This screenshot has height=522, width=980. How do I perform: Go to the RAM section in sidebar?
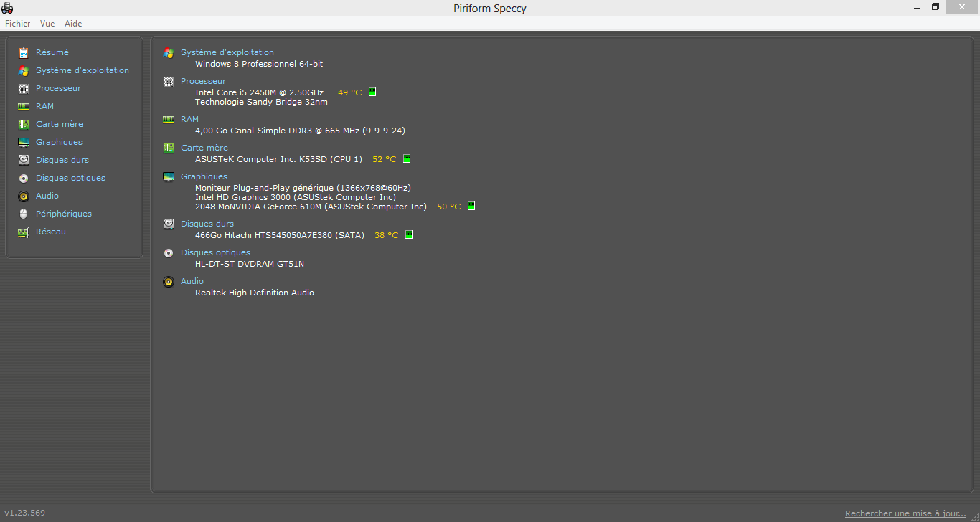[x=44, y=106]
